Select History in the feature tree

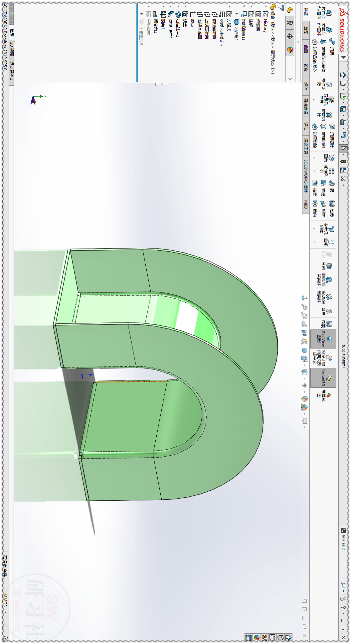[x=265, y=22]
